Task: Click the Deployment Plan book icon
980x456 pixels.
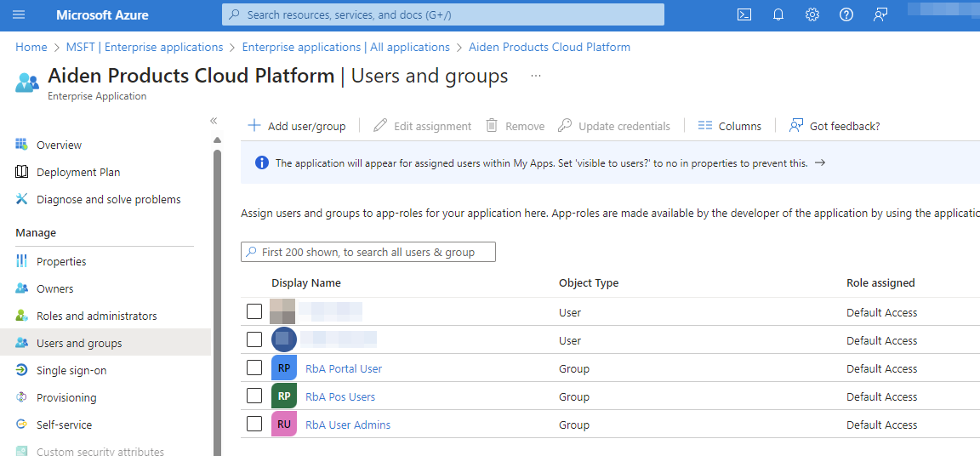Action: [x=21, y=172]
